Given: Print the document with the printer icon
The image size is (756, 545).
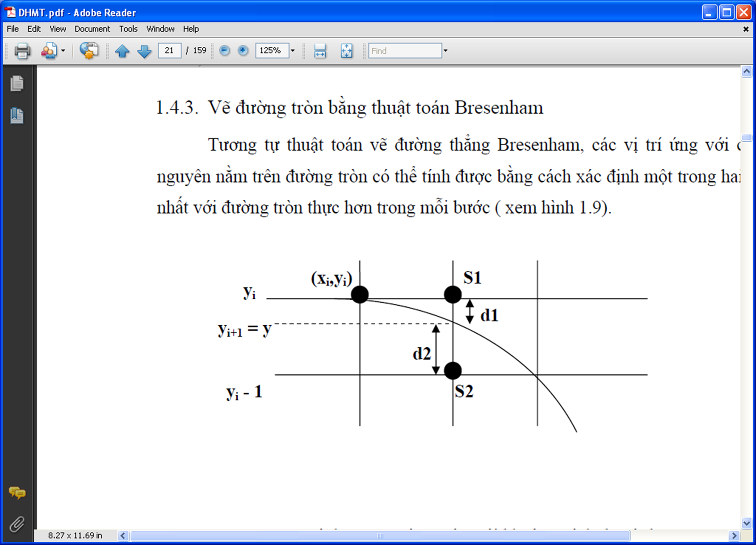Looking at the screenshot, I should (22, 51).
